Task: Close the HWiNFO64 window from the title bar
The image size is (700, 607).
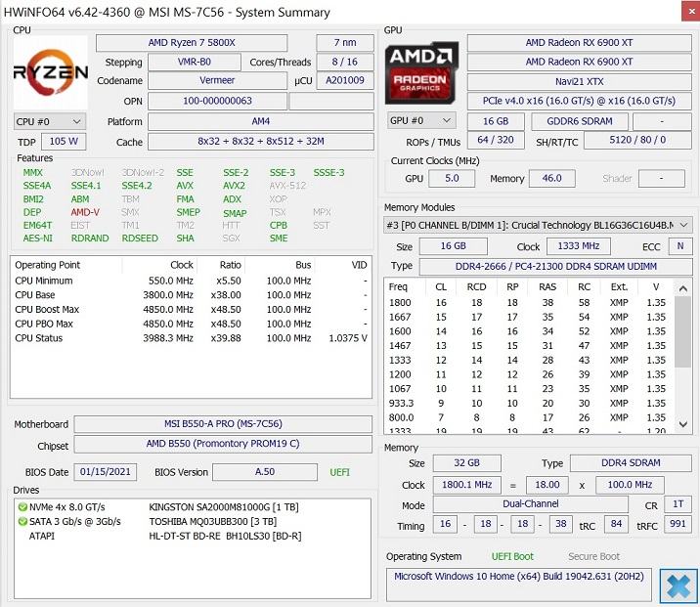Action: click(x=690, y=11)
